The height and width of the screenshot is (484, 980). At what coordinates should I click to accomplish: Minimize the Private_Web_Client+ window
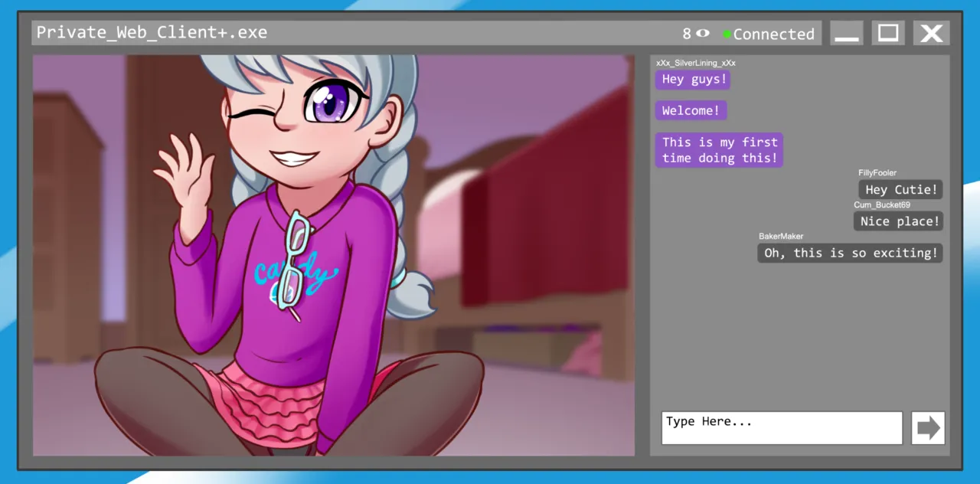[x=846, y=33]
